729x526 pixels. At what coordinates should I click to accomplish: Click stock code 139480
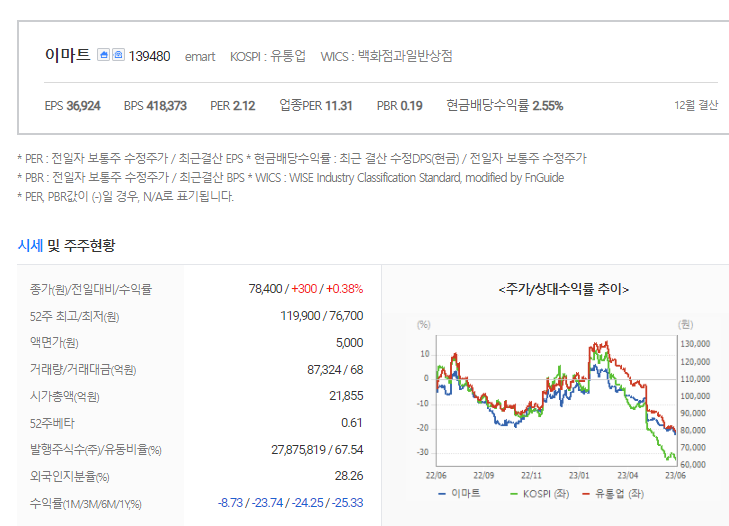149,56
